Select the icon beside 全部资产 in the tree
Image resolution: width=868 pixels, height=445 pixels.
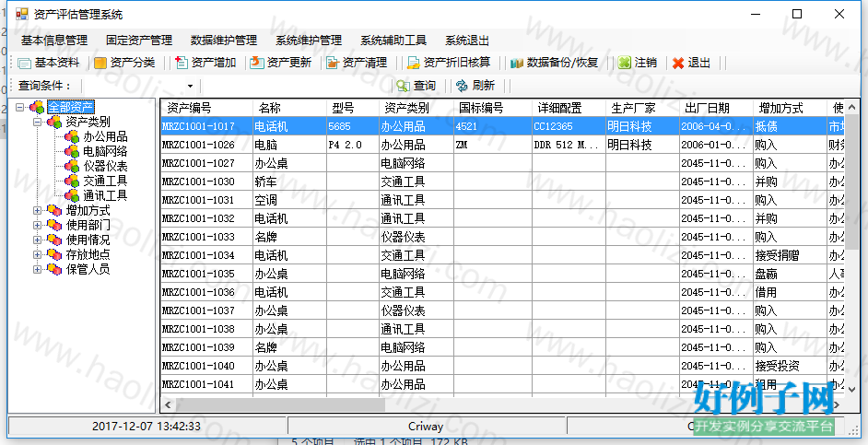pos(37,107)
